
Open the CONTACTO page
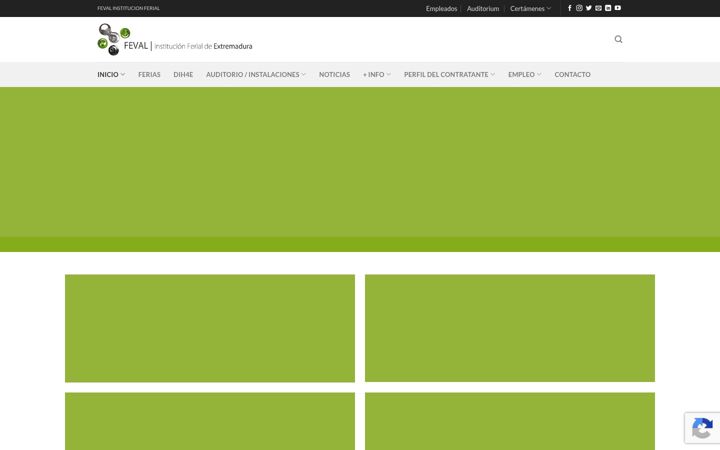pos(572,74)
